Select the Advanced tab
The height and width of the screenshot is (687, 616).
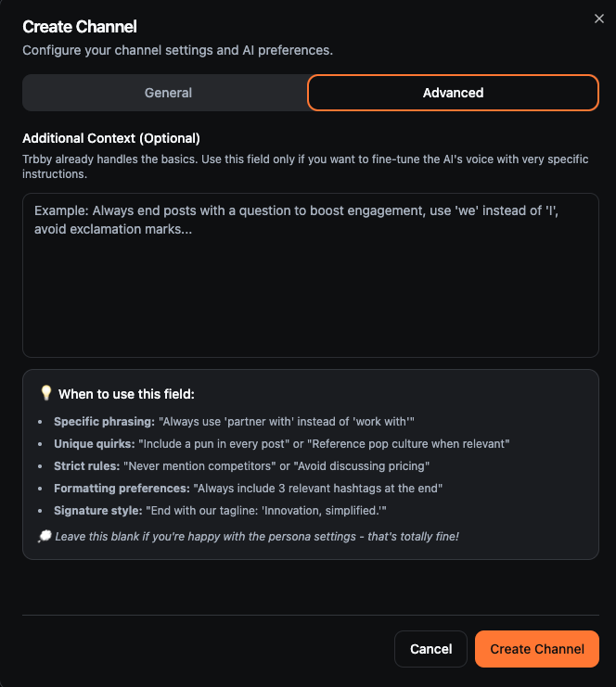[x=453, y=93]
